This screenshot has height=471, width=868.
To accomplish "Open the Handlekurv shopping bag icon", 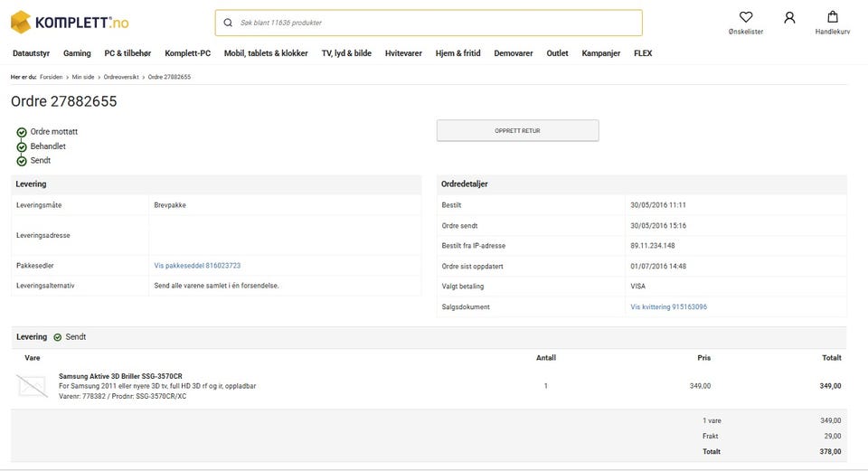I will coord(833,17).
